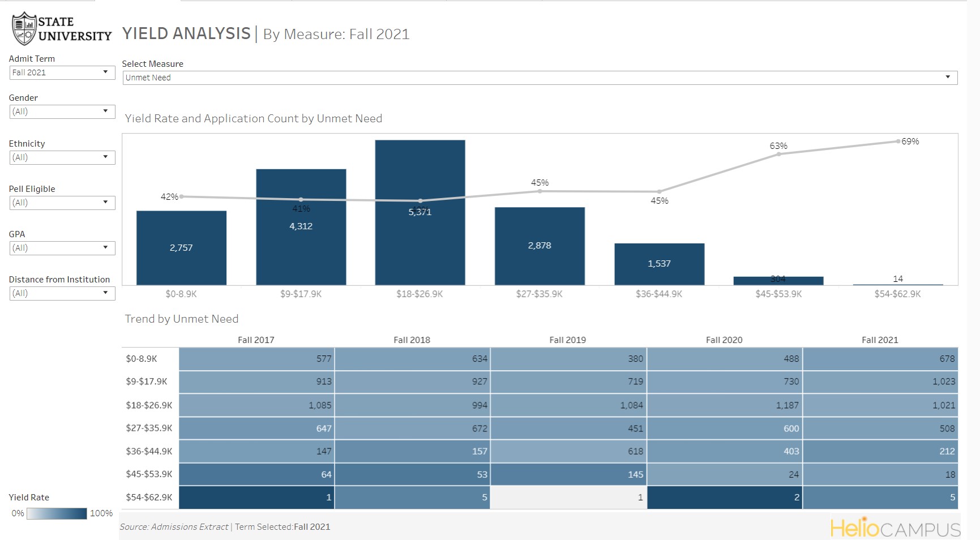Click the HelioCampus logo
980x540 pixels.
click(895, 529)
